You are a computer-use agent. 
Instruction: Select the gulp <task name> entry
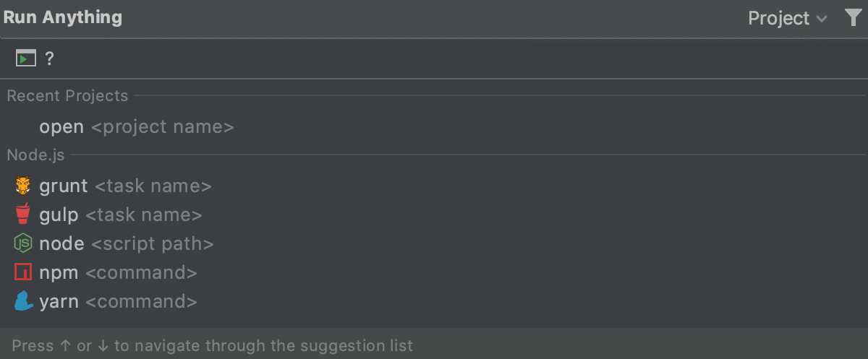click(121, 215)
